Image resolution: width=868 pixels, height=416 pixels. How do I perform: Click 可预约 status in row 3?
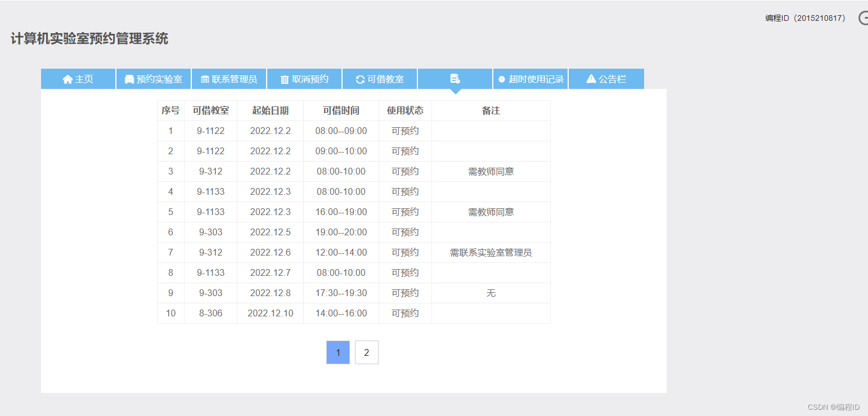pos(406,172)
